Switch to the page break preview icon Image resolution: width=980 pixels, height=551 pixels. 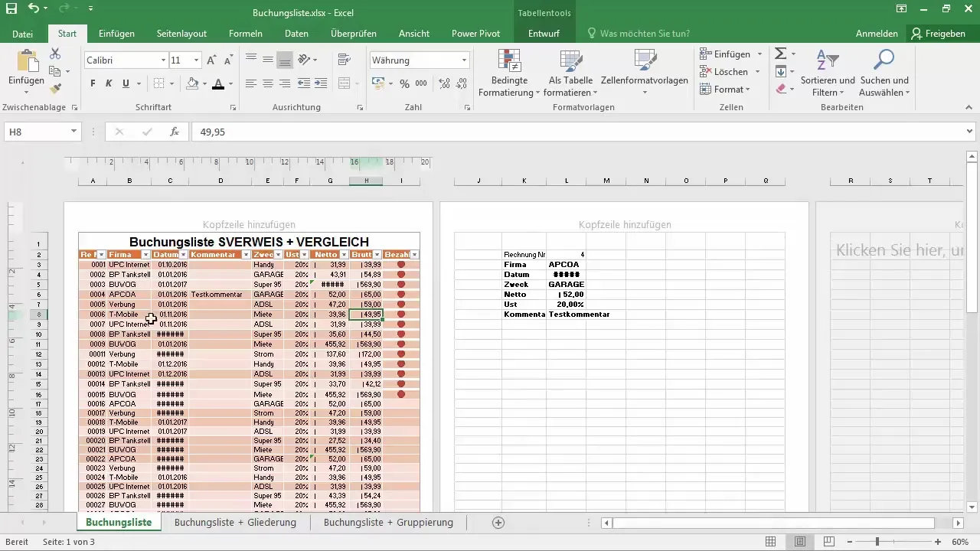pos(829,542)
